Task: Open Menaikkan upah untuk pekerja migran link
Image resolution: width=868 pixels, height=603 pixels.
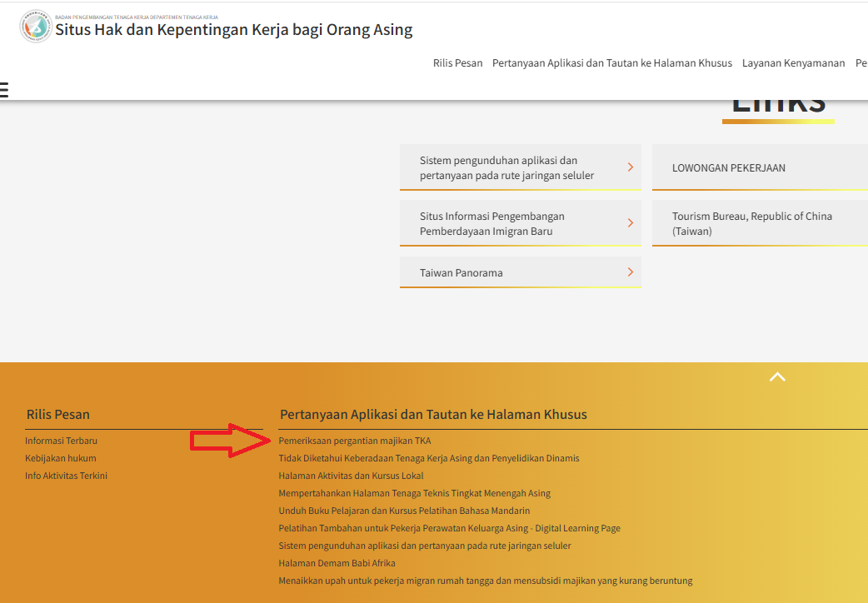Action: pos(486,581)
